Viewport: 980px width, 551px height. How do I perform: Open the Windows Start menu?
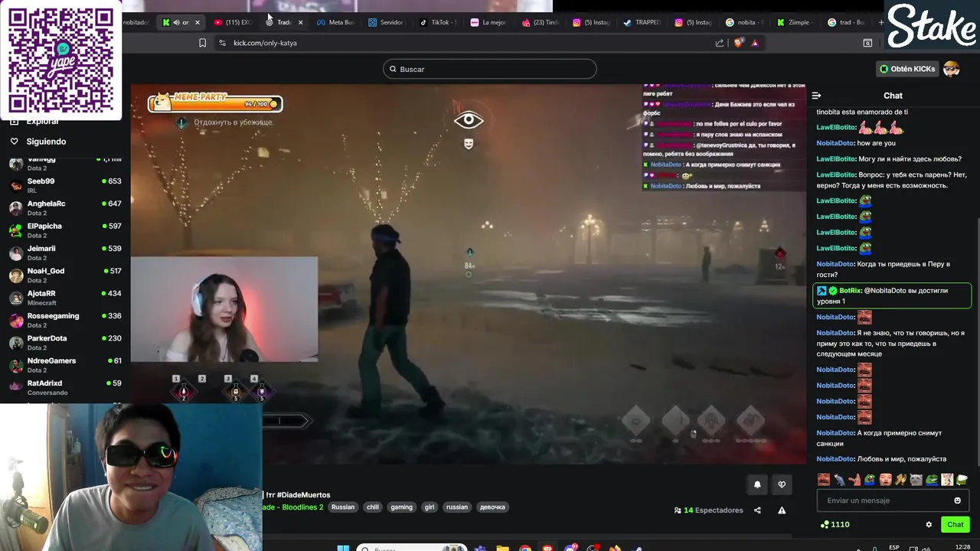coord(343,548)
